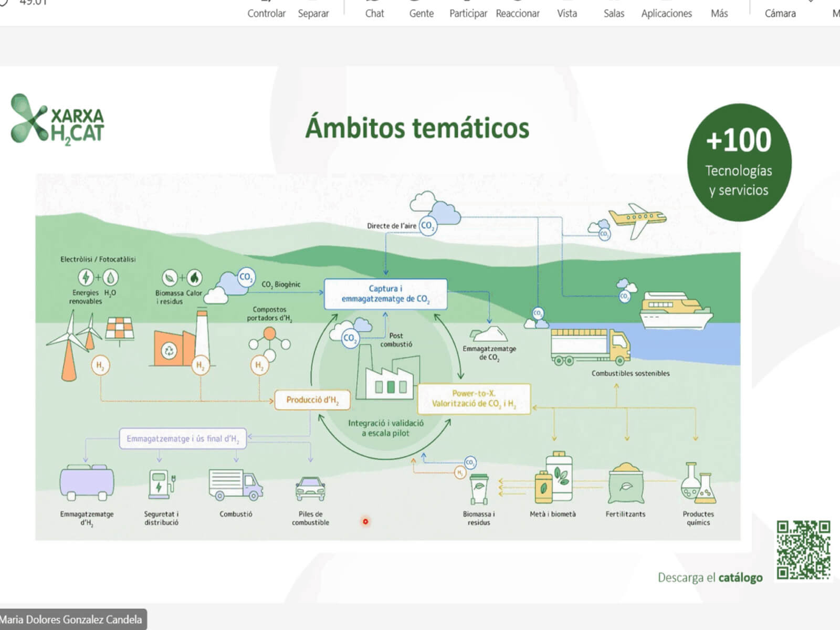
Task: Show the Gente participants list
Action: 421,13
